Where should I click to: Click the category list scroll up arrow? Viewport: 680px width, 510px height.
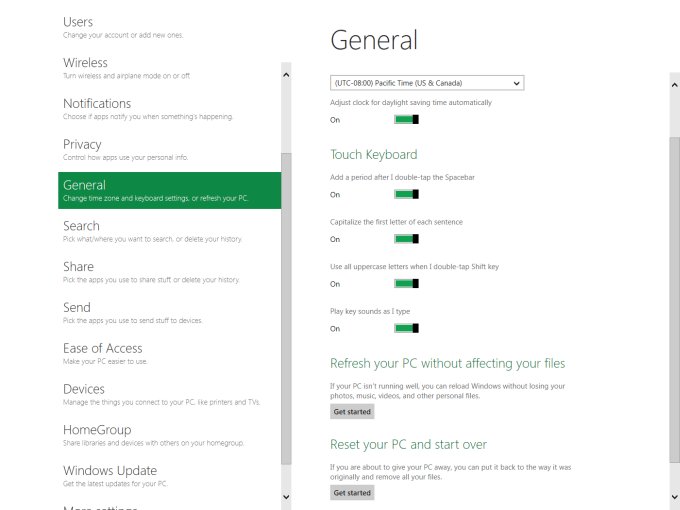click(x=286, y=75)
